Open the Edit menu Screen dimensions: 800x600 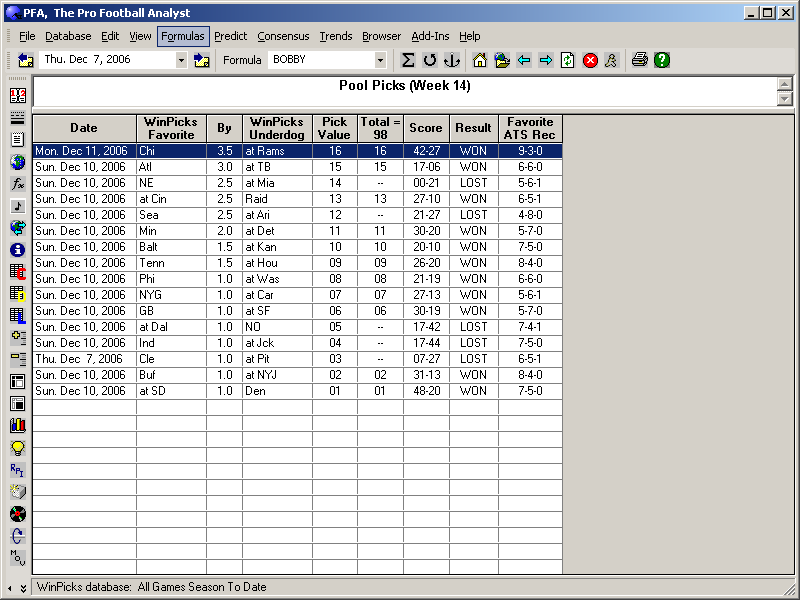pos(110,36)
